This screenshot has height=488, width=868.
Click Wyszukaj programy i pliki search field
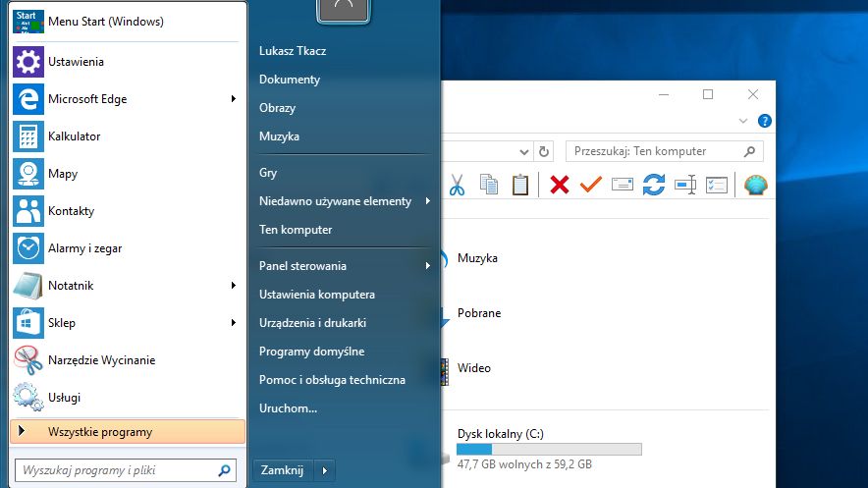[126, 470]
